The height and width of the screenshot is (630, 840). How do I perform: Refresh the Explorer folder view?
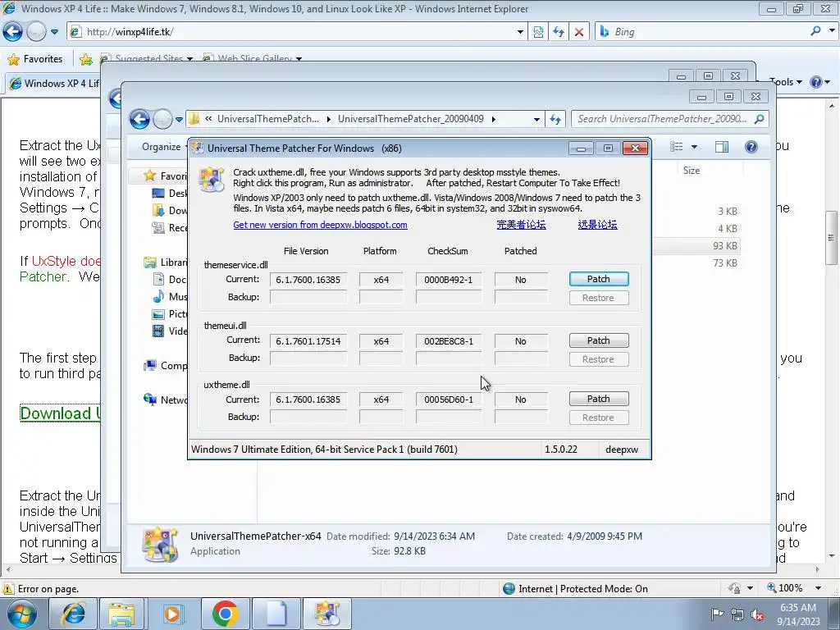(555, 120)
